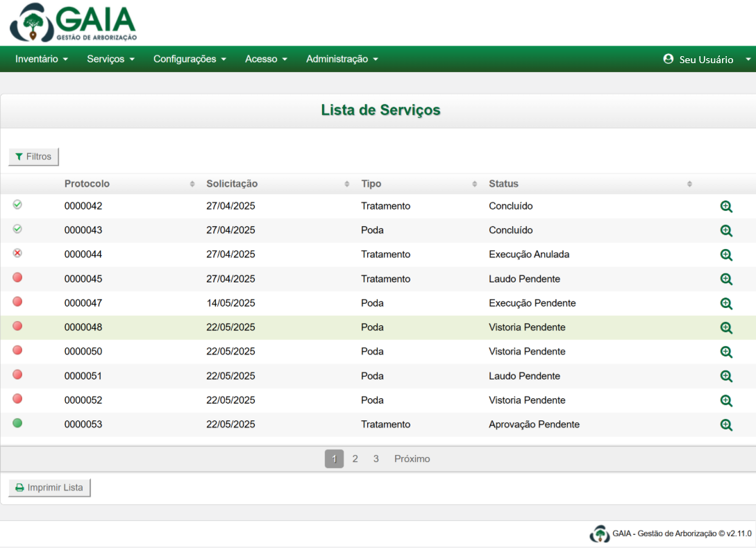Click protocol number 0000042
The image size is (756, 548).
(83, 206)
